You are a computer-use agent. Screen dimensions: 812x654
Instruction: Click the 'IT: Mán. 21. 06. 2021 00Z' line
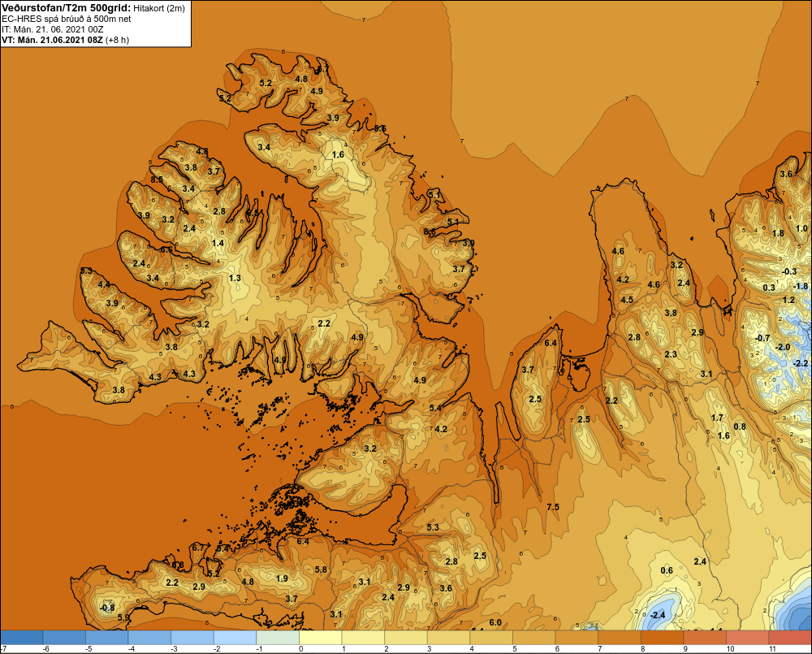click(52, 29)
